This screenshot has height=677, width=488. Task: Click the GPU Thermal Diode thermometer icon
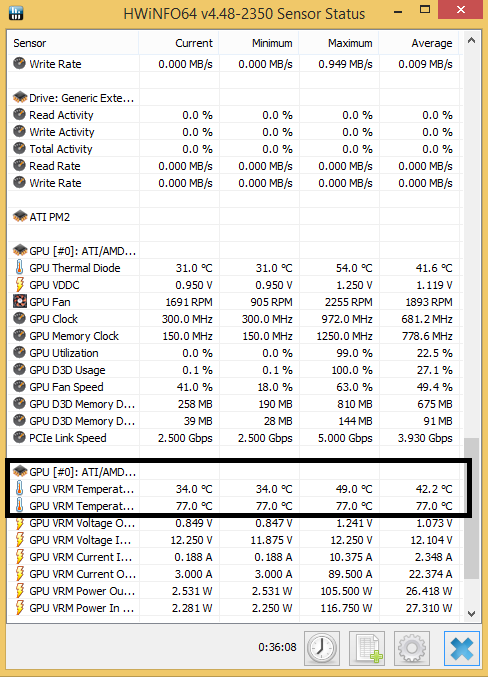[19, 268]
